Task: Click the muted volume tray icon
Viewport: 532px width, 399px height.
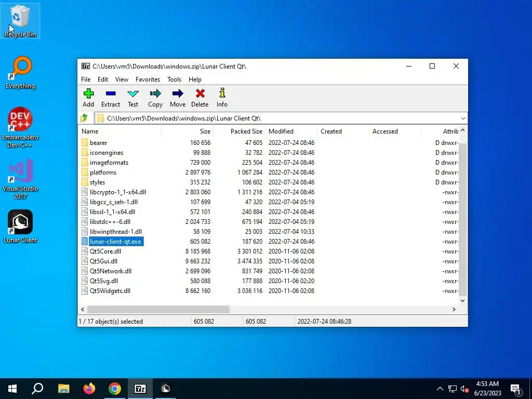Action: coord(464,389)
